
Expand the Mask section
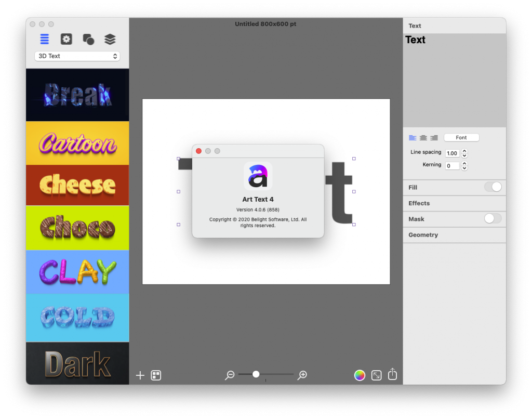416,219
